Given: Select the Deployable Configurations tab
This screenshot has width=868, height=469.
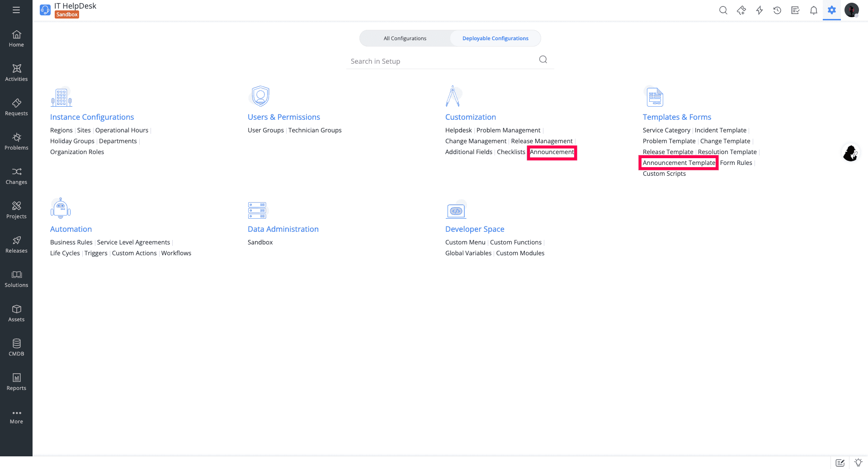Looking at the screenshot, I should tap(495, 38).
